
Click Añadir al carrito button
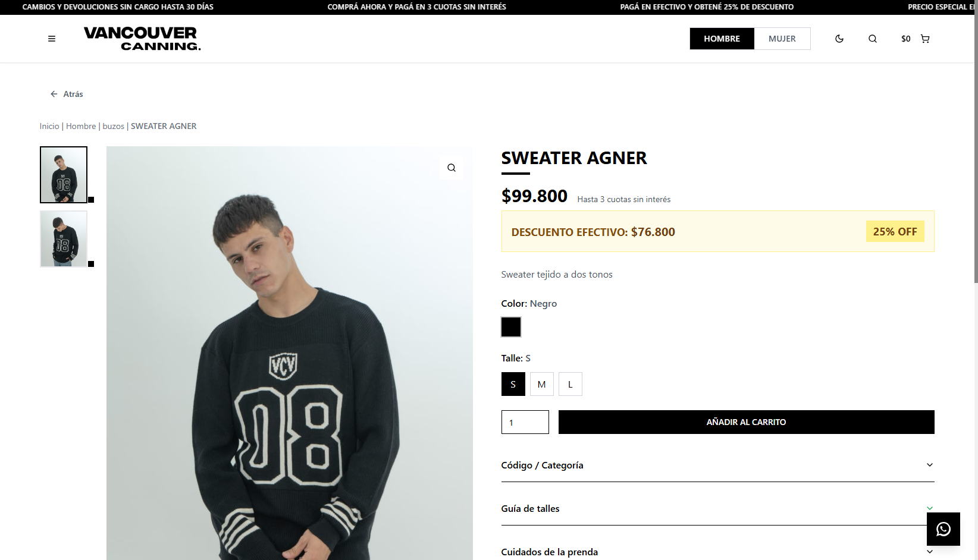click(746, 422)
